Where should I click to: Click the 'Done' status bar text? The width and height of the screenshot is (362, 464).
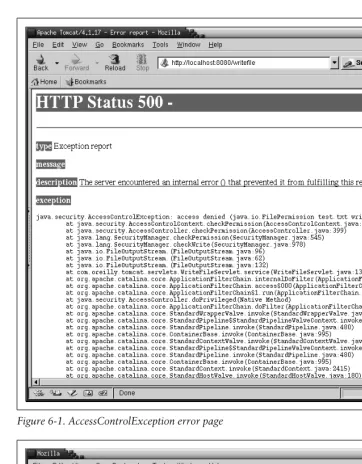(127, 393)
